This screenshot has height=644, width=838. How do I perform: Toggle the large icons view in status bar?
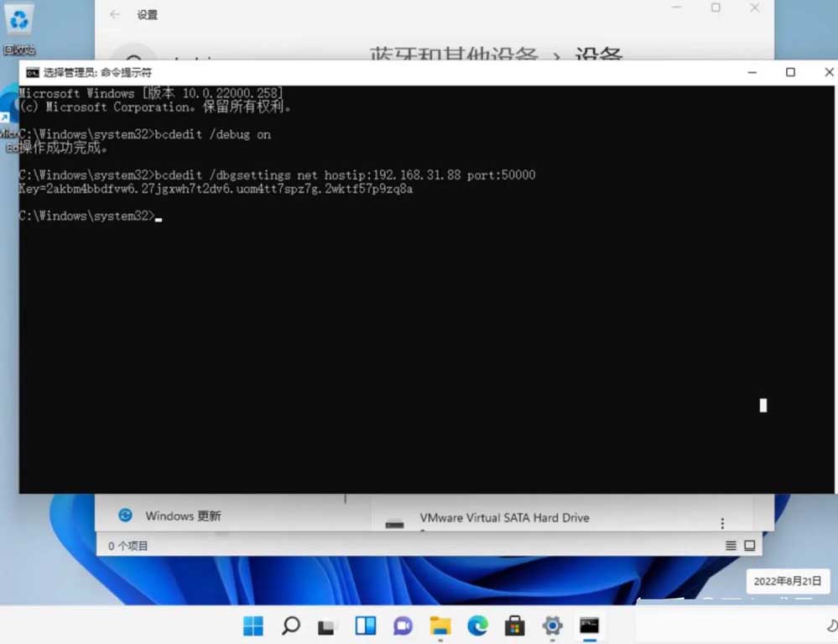click(749, 545)
